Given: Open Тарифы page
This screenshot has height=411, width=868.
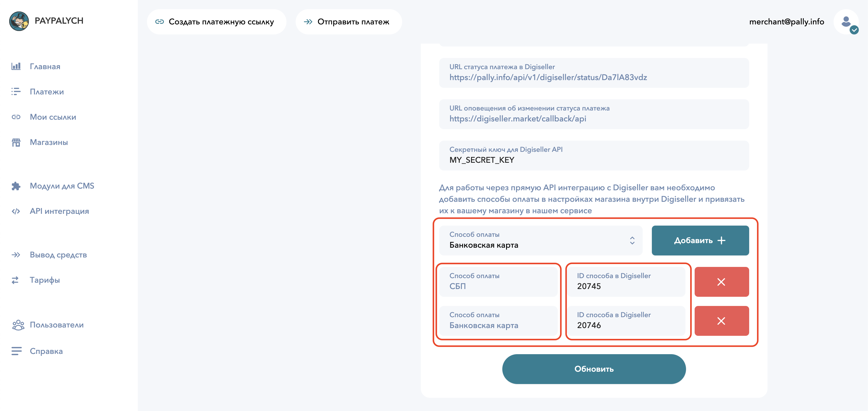Looking at the screenshot, I should [x=44, y=280].
